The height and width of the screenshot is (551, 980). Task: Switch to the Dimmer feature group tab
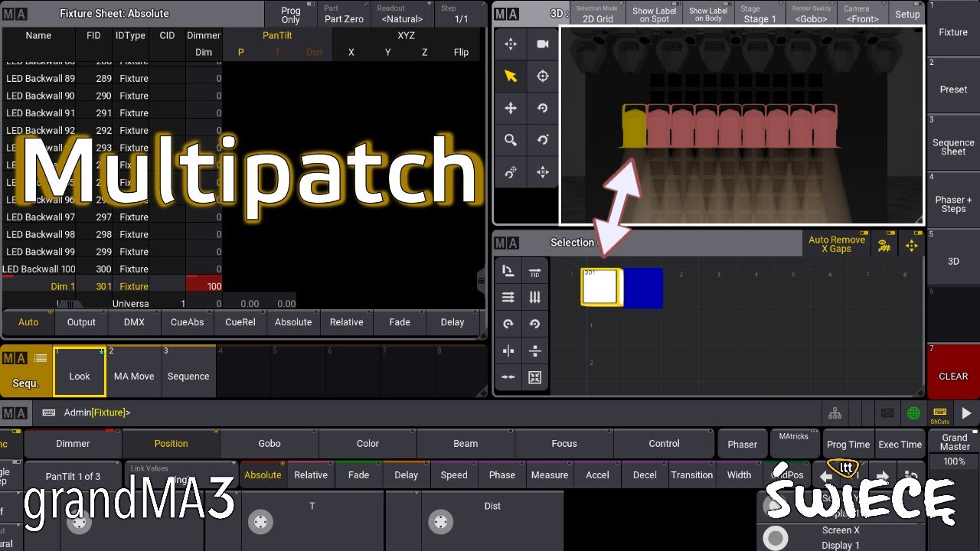click(x=73, y=443)
